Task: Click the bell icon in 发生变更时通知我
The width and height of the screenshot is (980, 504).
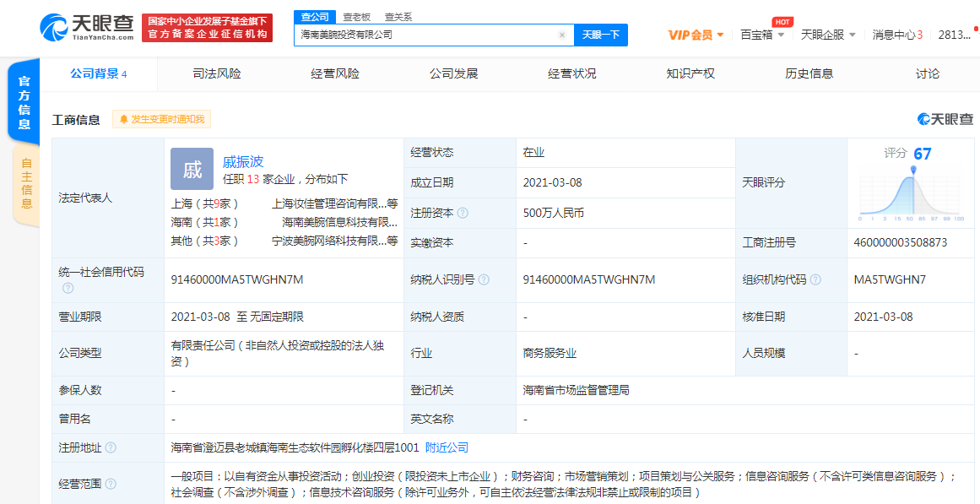Action: [x=123, y=119]
